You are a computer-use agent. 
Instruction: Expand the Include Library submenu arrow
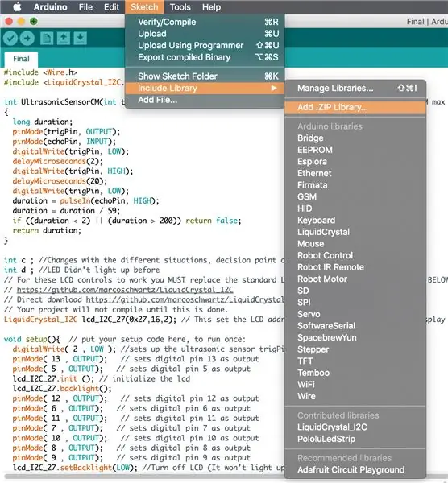(x=273, y=88)
